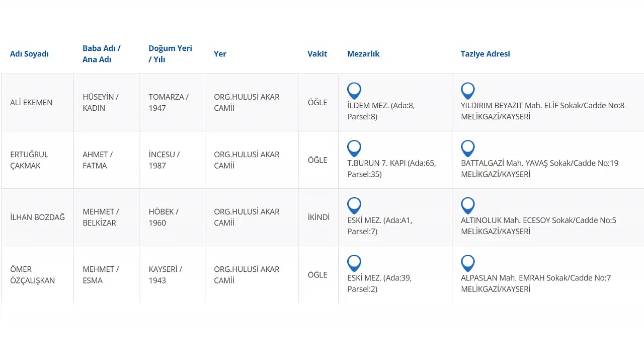The width and height of the screenshot is (644, 364).
Task: Open cemetery location pin for ÖMER ÖZÇALIŞKAN
Action: coord(354,263)
